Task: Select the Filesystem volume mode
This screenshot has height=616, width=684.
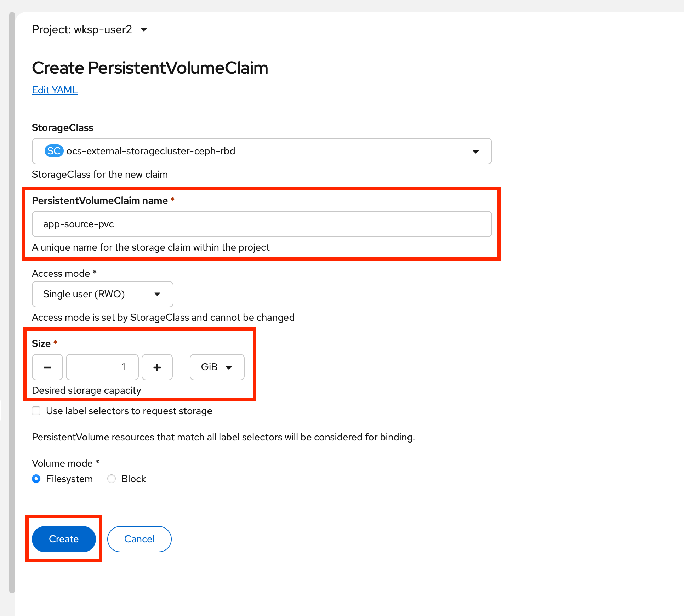Action: click(x=36, y=479)
